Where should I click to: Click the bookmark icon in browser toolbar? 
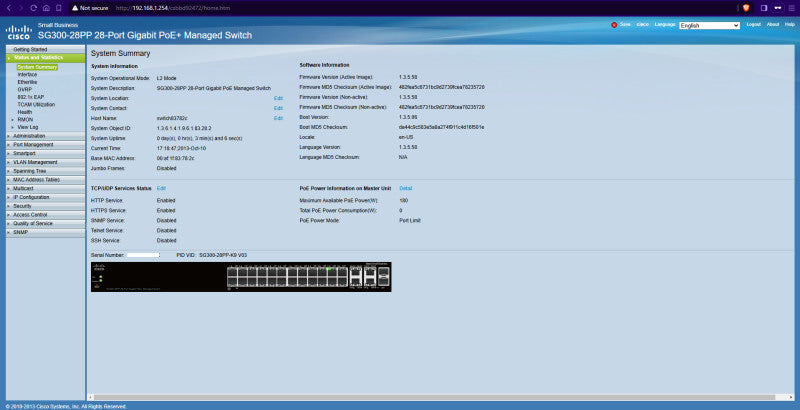59,8
